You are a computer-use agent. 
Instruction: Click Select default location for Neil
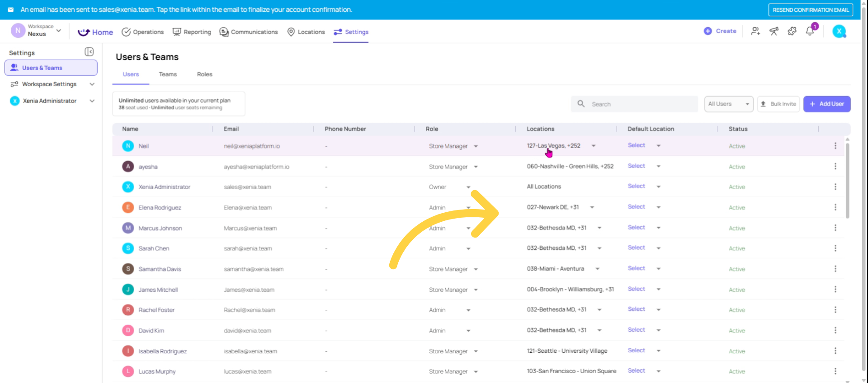pyautogui.click(x=636, y=145)
